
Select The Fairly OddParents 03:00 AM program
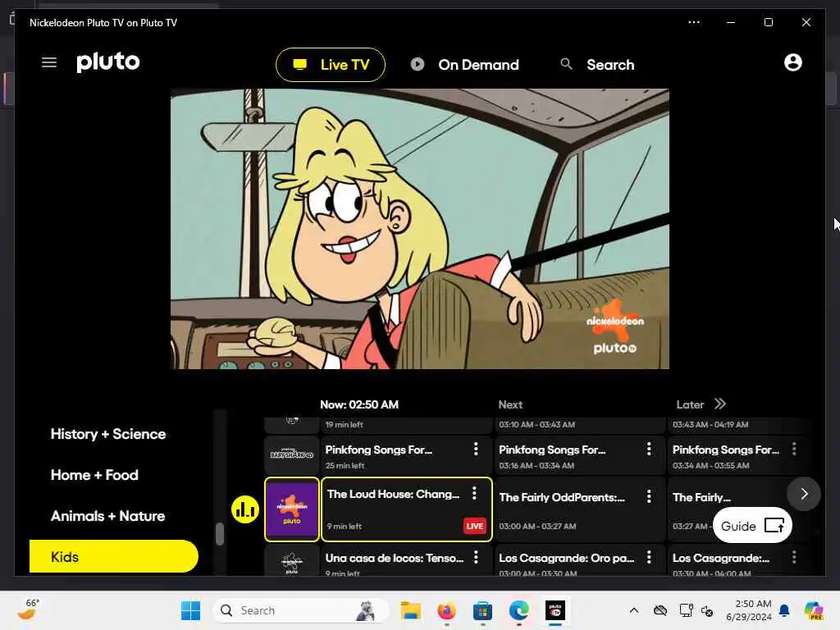pos(579,509)
